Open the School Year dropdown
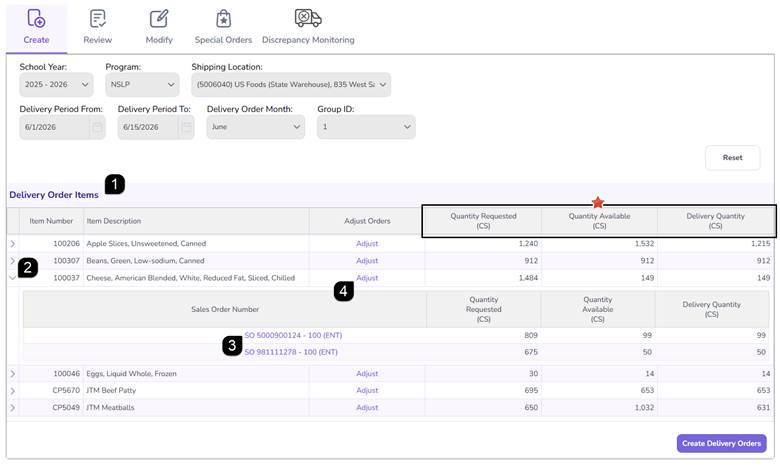Image resolution: width=780 pixels, height=466 pixels. pyautogui.click(x=56, y=85)
